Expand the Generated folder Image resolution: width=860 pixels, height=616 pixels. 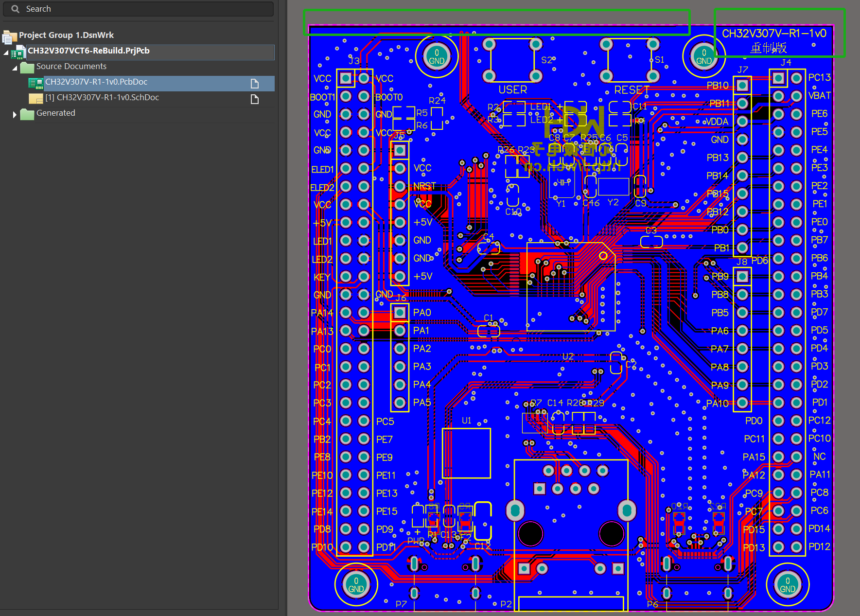pyautogui.click(x=14, y=115)
